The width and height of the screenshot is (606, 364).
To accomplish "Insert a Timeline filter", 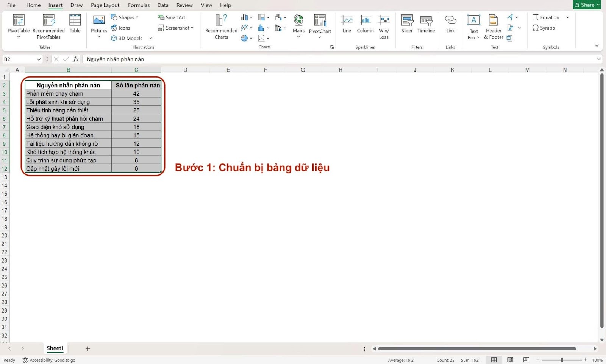I will 426,23.
